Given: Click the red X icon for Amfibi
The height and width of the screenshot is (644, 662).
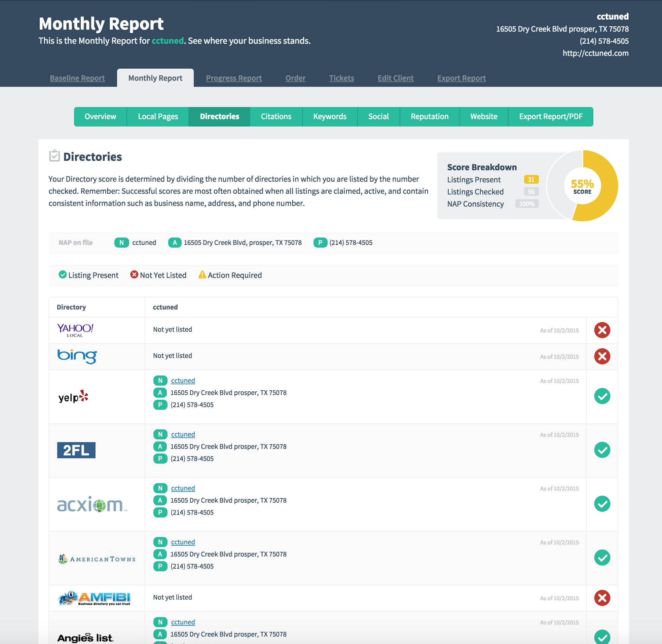Looking at the screenshot, I should coord(602,598).
